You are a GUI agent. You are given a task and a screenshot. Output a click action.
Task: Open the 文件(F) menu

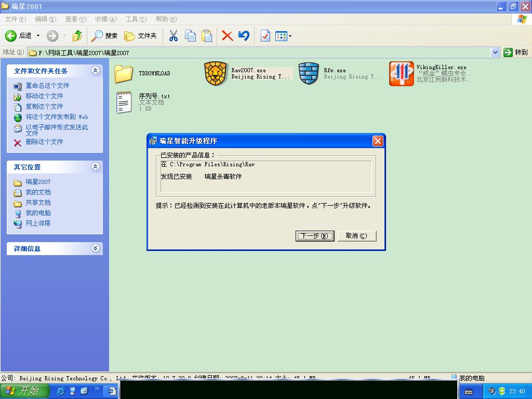15,19
